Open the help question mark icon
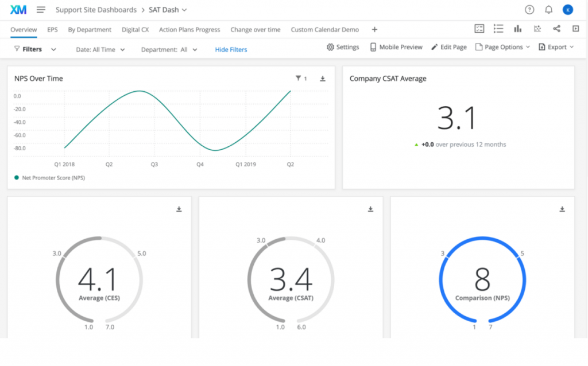The width and height of the screenshot is (588, 366). (529, 10)
